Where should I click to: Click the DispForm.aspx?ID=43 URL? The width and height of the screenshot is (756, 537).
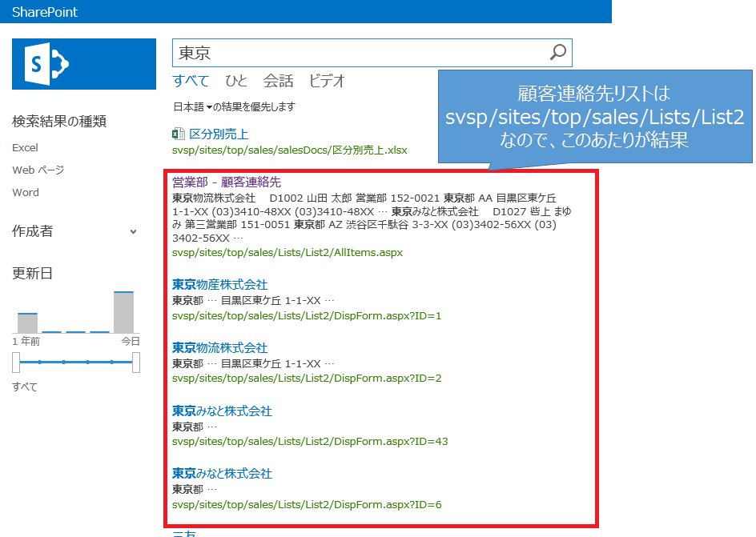tap(310, 442)
